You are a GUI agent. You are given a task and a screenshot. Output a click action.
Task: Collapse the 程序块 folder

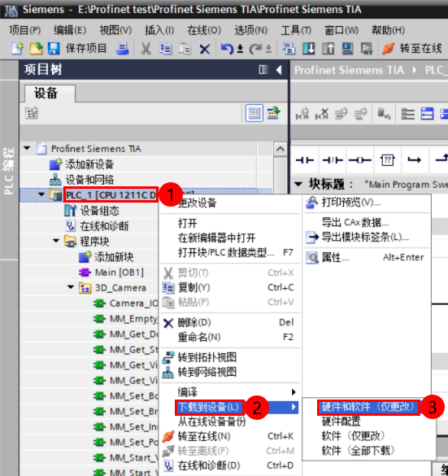[x=56, y=241]
